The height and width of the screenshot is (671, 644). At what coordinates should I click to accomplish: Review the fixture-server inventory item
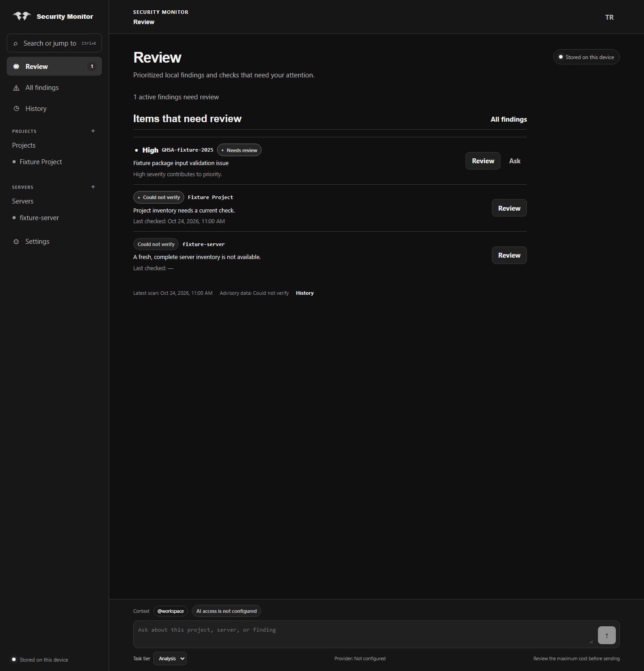[x=509, y=255]
